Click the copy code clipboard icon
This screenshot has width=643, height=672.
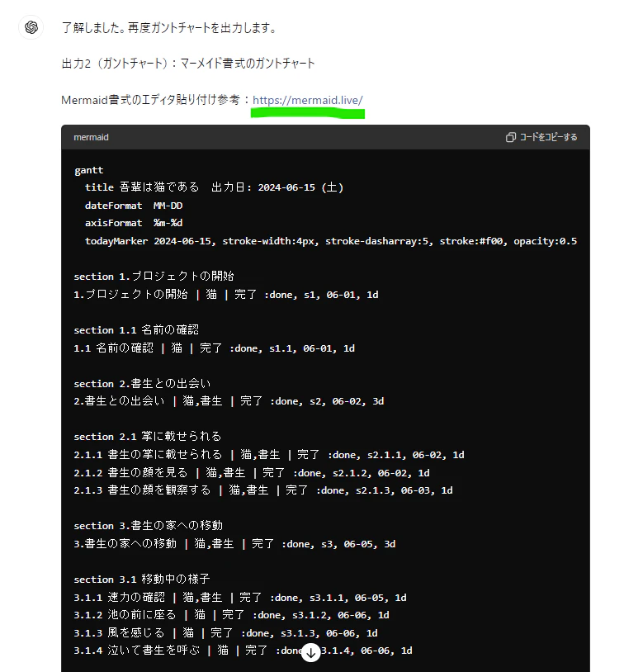pyautogui.click(x=511, y=137)
